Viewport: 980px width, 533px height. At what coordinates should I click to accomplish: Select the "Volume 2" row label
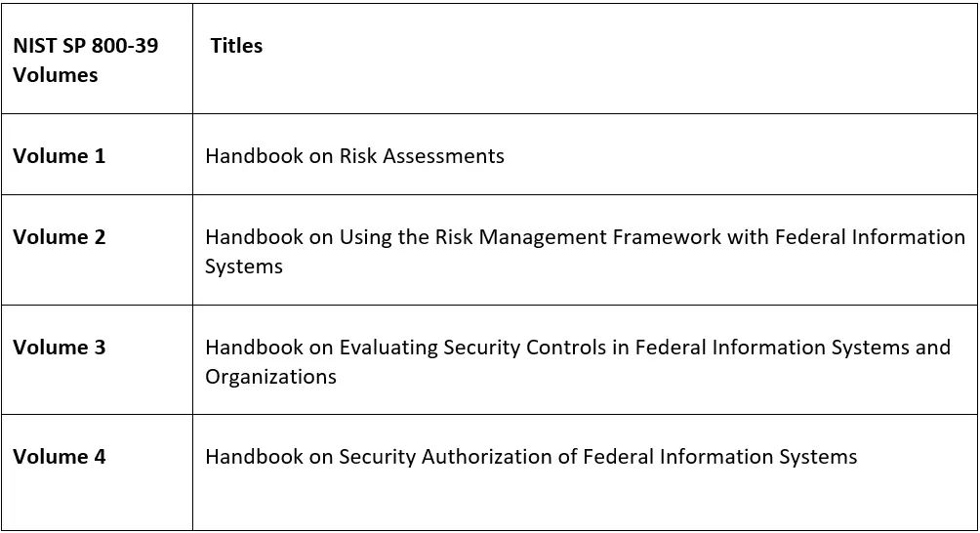(x=59, y=237)
